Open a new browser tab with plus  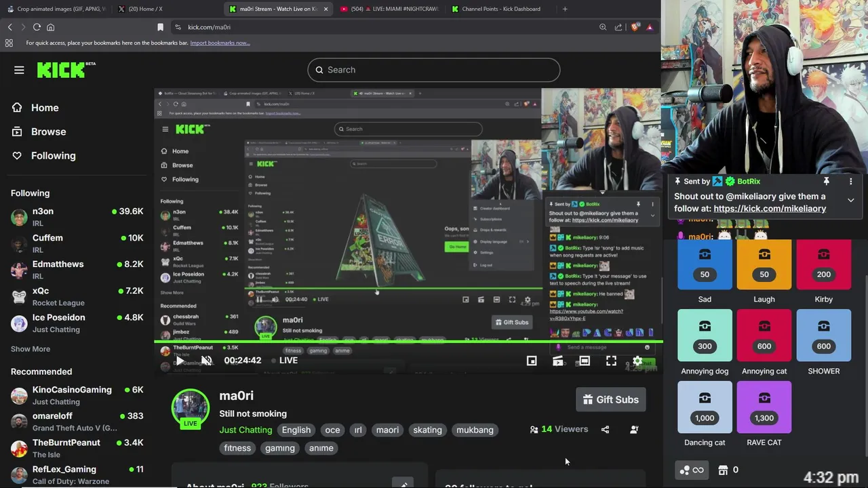click(x=565, y=9)
